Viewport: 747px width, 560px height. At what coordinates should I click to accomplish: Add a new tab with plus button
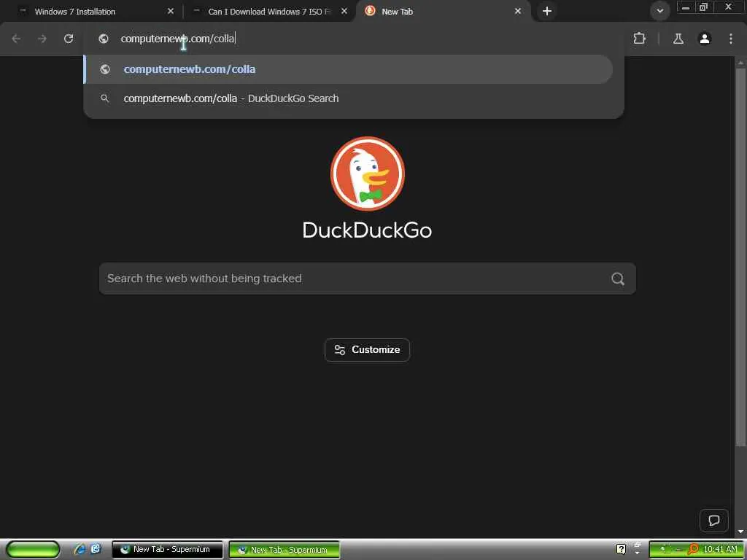[547, 11]
